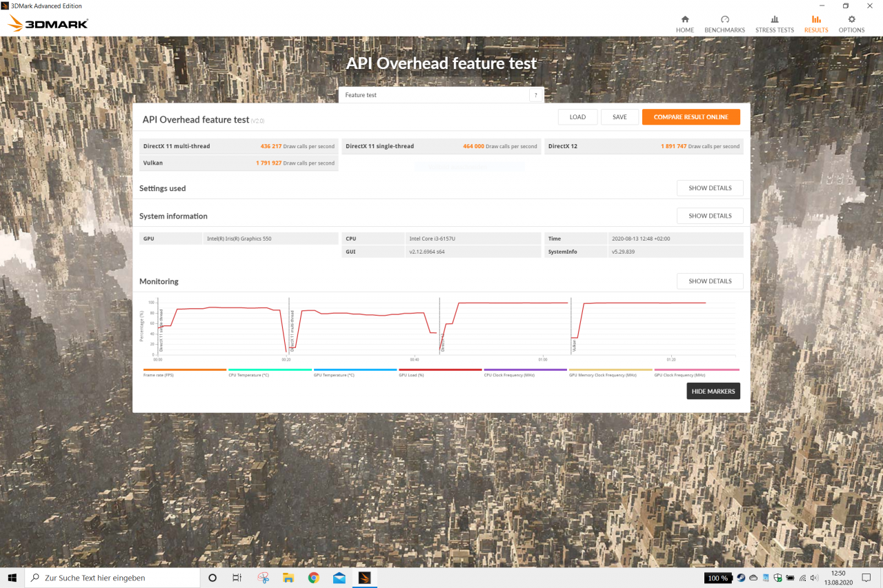
Task: Click COMPARE RESULT ONLINE
Action: (x=691, y=117)
